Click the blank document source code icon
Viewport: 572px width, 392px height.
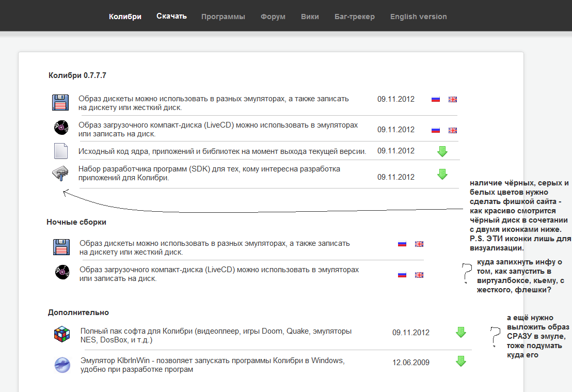(x=61, y=151)
